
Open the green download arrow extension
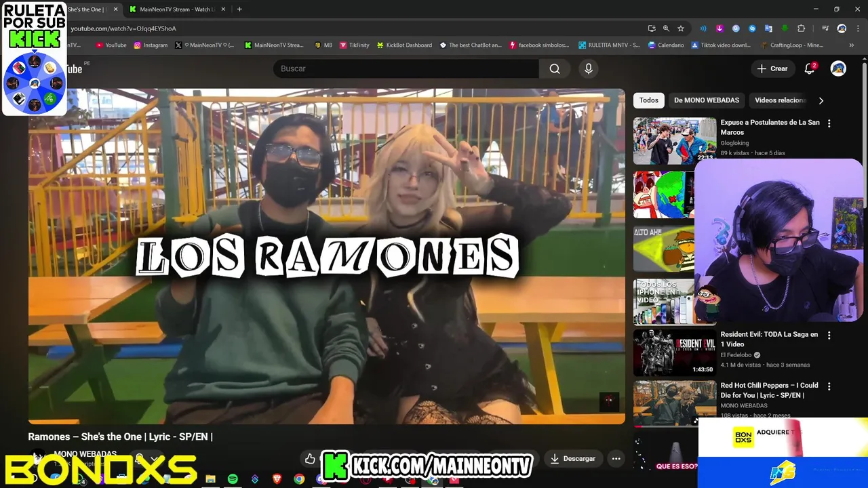pyautogui.click(x=785, y=28)
